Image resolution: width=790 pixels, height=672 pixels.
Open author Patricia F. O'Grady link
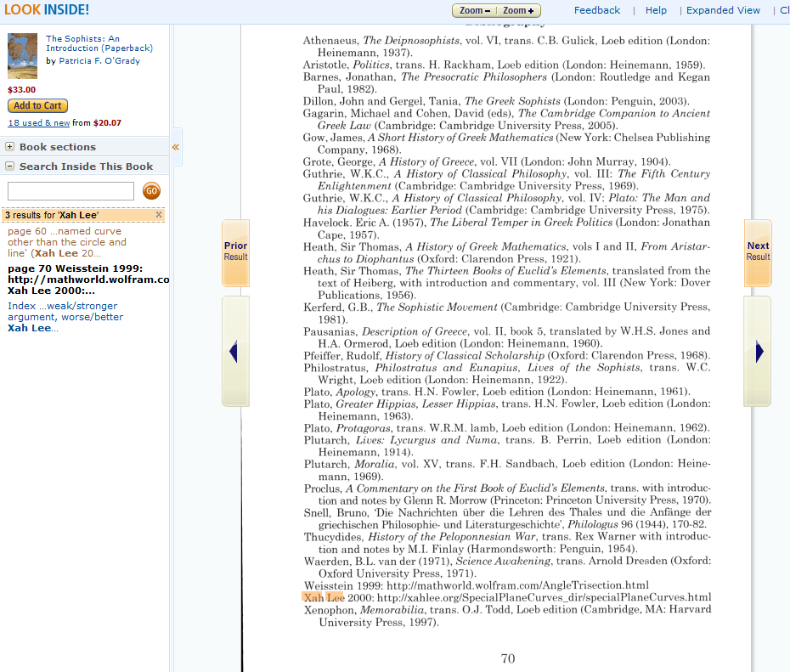pos(99,61)
